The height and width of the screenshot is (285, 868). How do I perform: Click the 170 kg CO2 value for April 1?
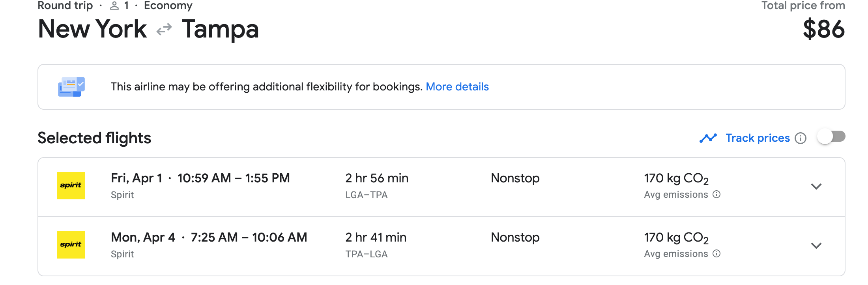point(676,178)
